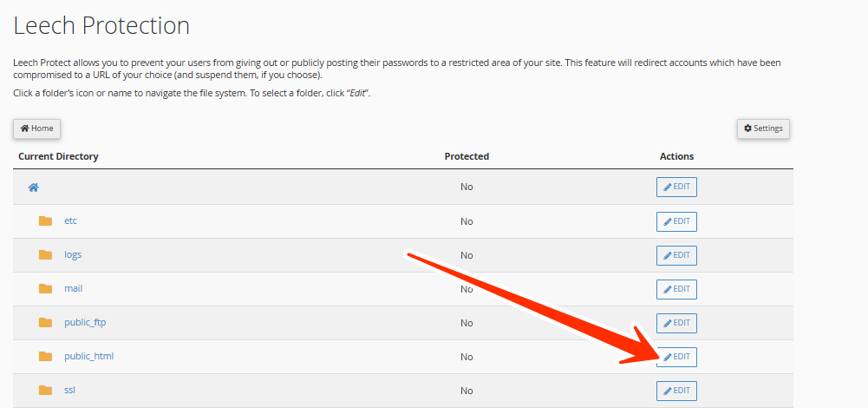This screenshot has width=868, height=408.
Task: Click the home icon in directory list
Action: coord(34,188)
